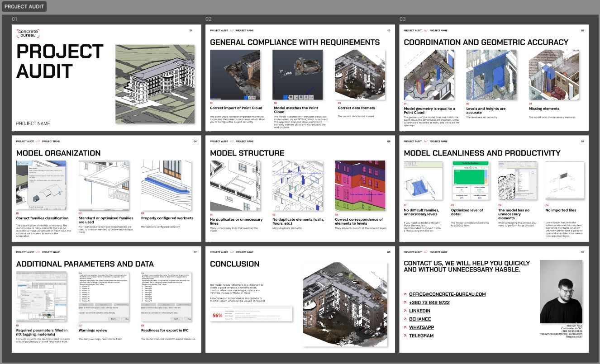Click the arrow icon beside LINKEDIN

point(405,311)
